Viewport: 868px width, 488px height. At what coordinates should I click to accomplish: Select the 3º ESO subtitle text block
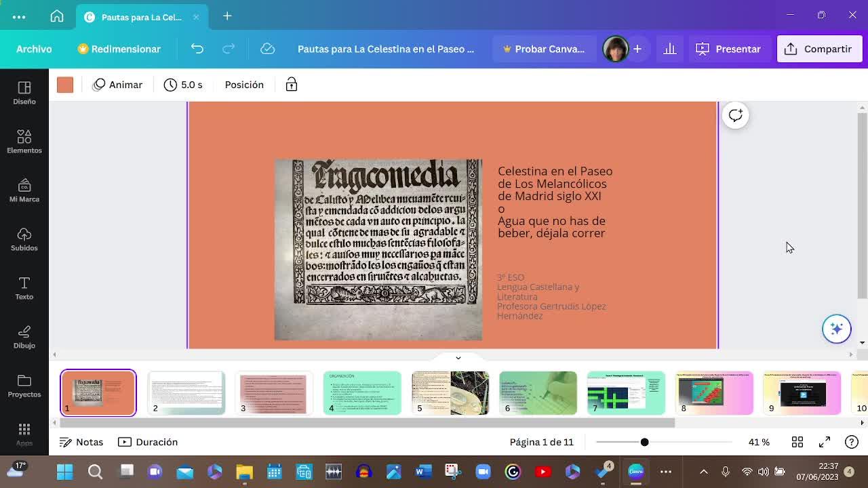point(551,297)
